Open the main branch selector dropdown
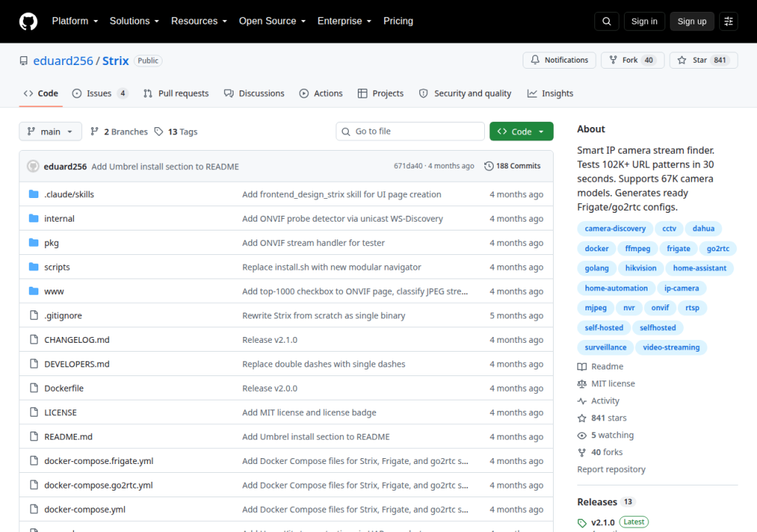The image size is (757, 532). [50, 132]
